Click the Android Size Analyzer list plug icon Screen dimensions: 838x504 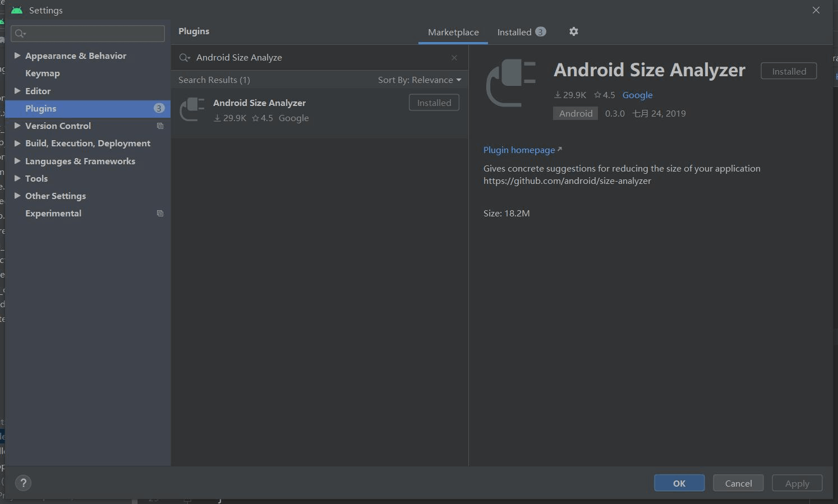[192, 109]
